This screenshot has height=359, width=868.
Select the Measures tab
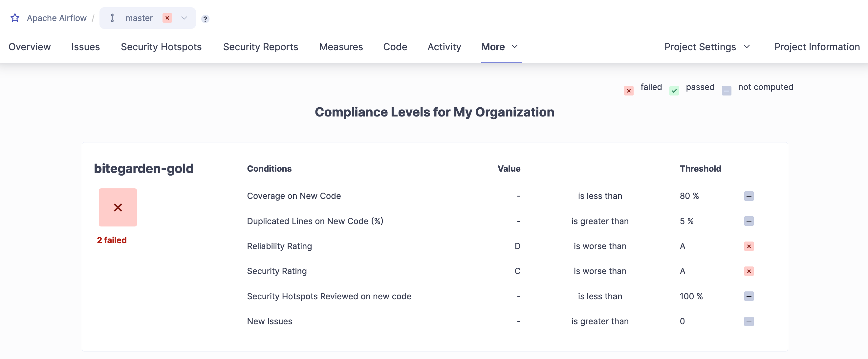[341, 47]
